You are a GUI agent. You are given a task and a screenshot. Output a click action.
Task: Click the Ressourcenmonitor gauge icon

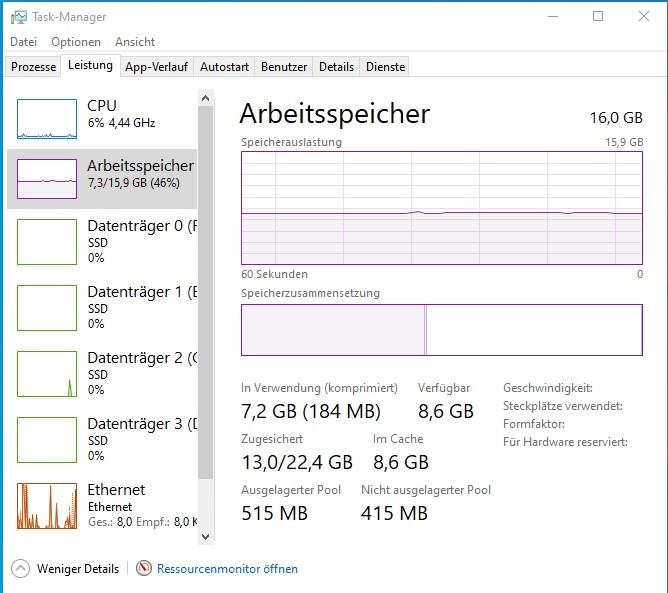[144, 569]
